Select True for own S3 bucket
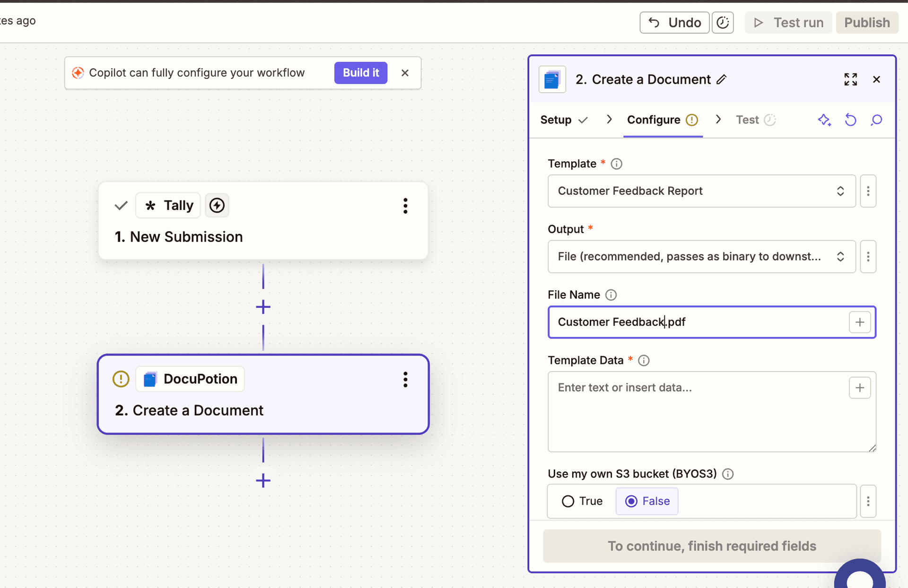This screenshot has height=588, width=908. 582,501
